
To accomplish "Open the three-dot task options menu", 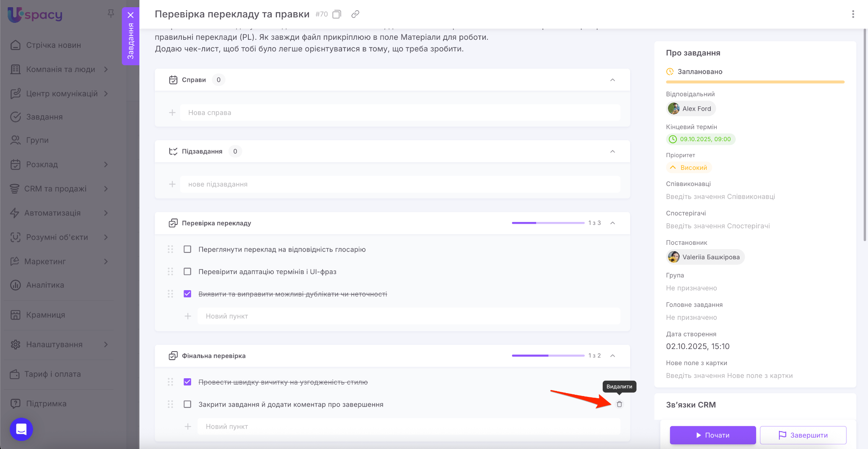I will (853, 14).
